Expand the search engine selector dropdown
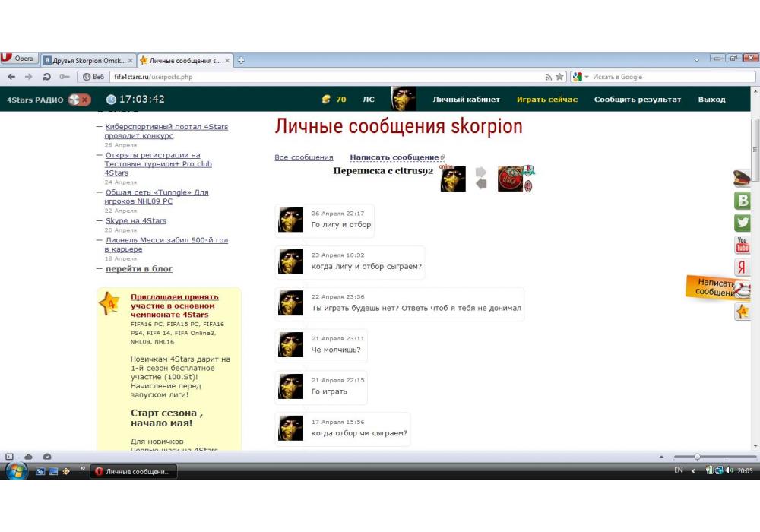The height and width of the screenshot is (532, 760). coord(581,77)
